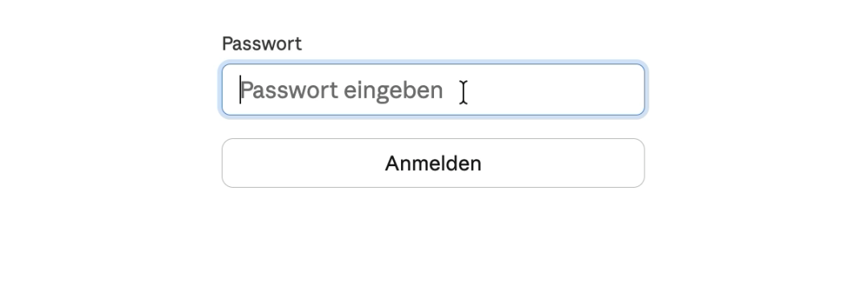
Task: Click the word 'Anmelden'
Action: pyautogui.click(x=433, y=164)
